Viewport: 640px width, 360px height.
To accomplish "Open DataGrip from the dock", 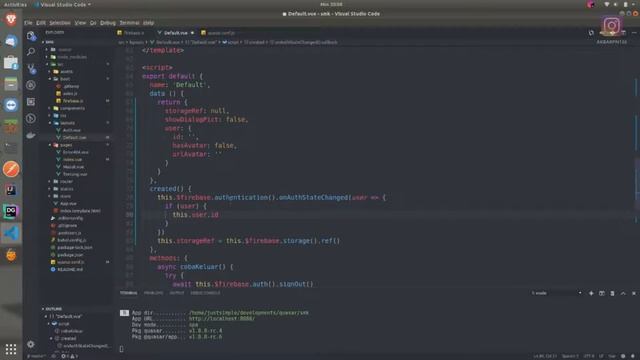I will click(x=11, y=211).
